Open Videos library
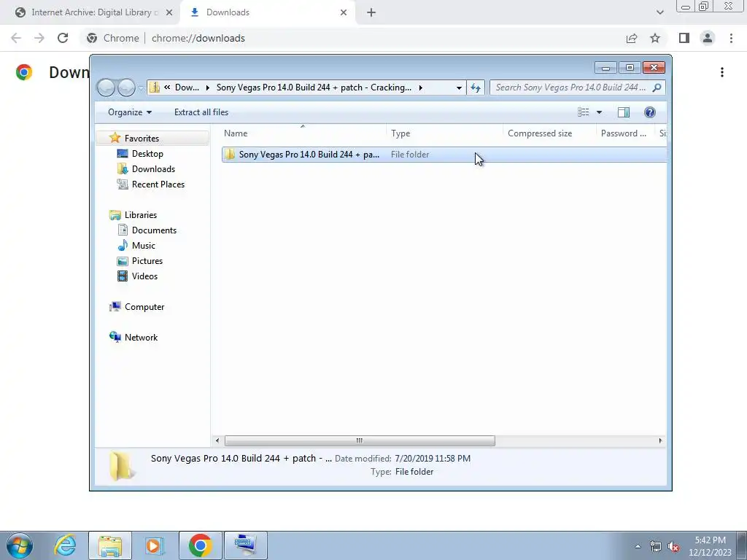 tap(144, 276)
